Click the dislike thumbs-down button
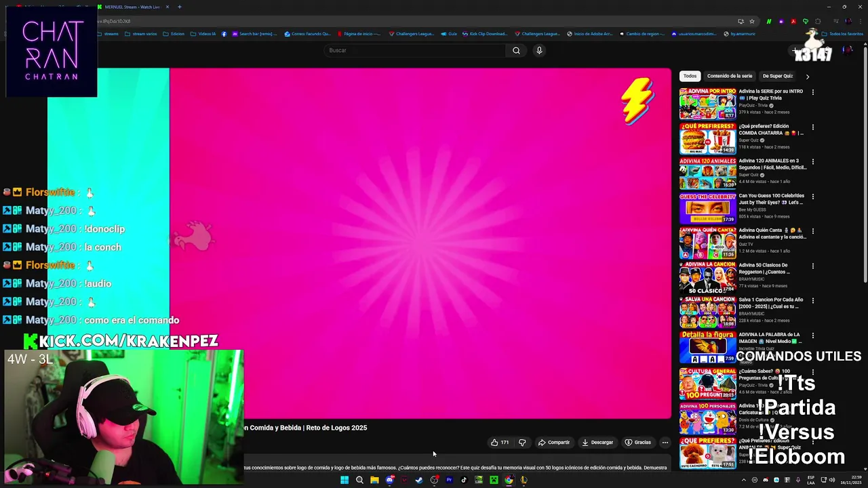868x488 pixels. tap(522, 443)
